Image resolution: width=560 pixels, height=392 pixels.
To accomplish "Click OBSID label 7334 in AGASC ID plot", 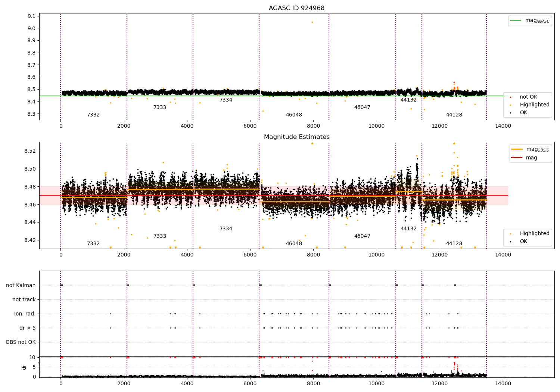I will [x=226, y=100].
